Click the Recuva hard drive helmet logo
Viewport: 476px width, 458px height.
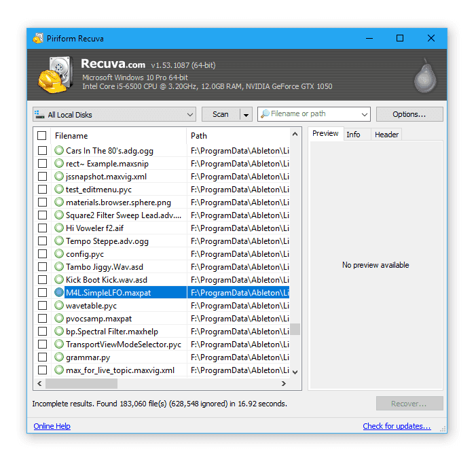(x=56, y=75)
